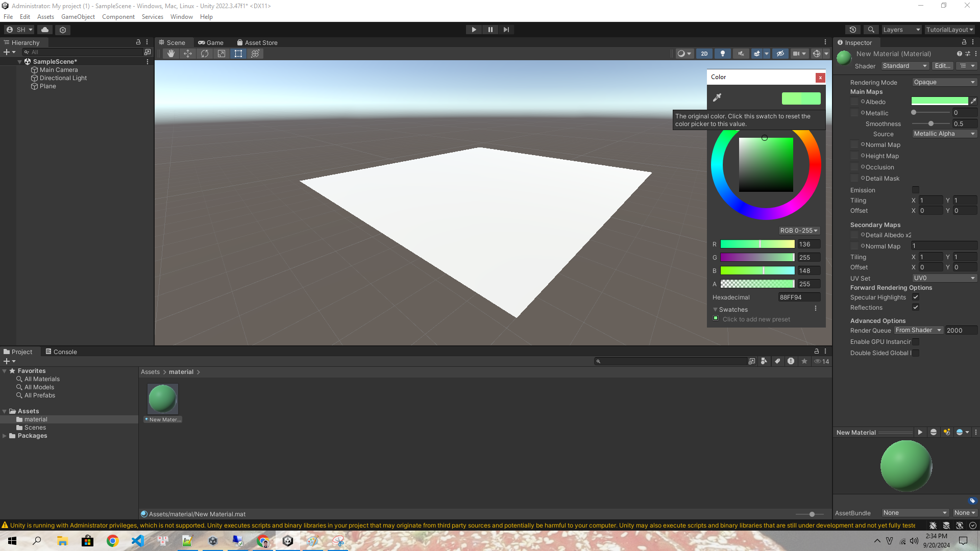Image resolution: width=980 pixels, height=551 pixels.
Task: Open the RGB 0-255 mode dropdown
Action: [x=798, y=230]
